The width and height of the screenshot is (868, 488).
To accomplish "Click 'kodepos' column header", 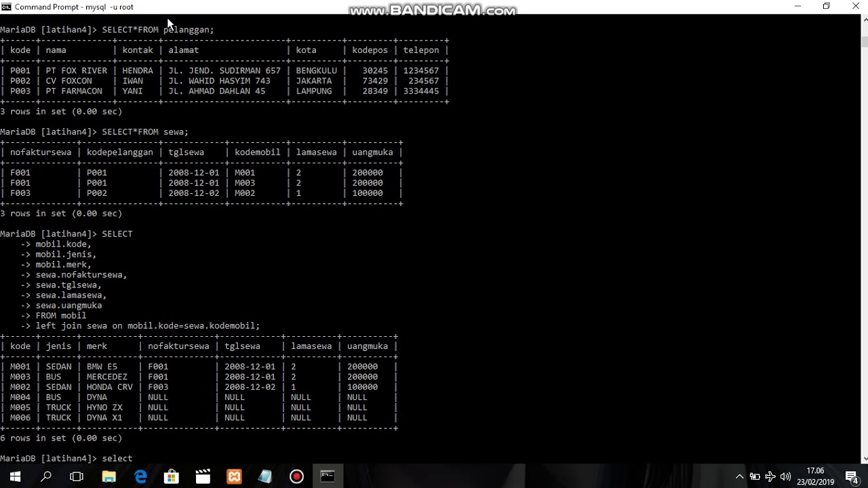I will [x=370, y=50].
